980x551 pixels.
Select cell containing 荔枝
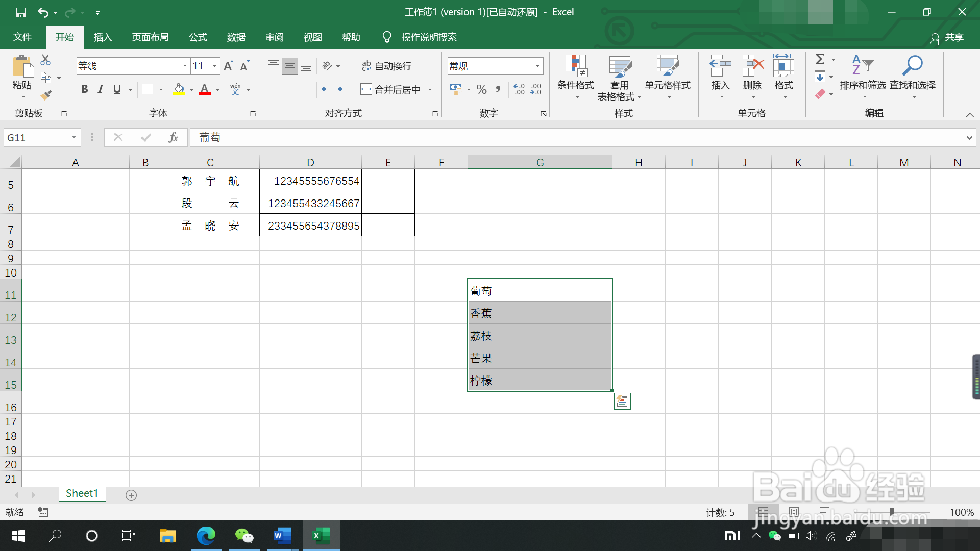539,336
